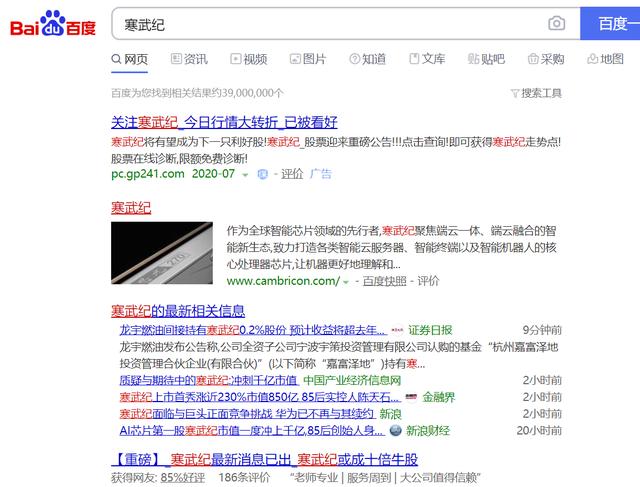Viewport: 640px width, 487px height.
Task: Click source name 中国产业经济信息网
Action: click(352, 380)
